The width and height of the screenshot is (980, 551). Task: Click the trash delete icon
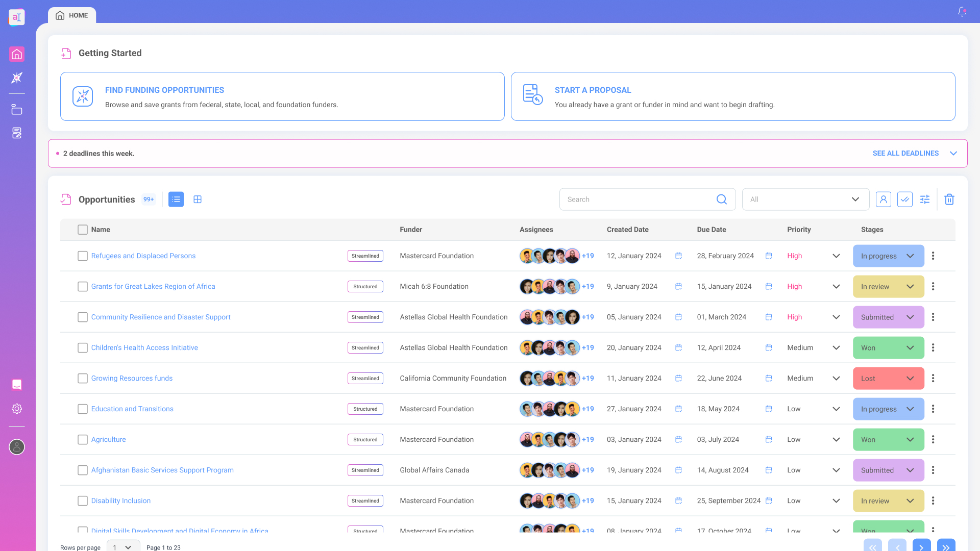[949, 199]
